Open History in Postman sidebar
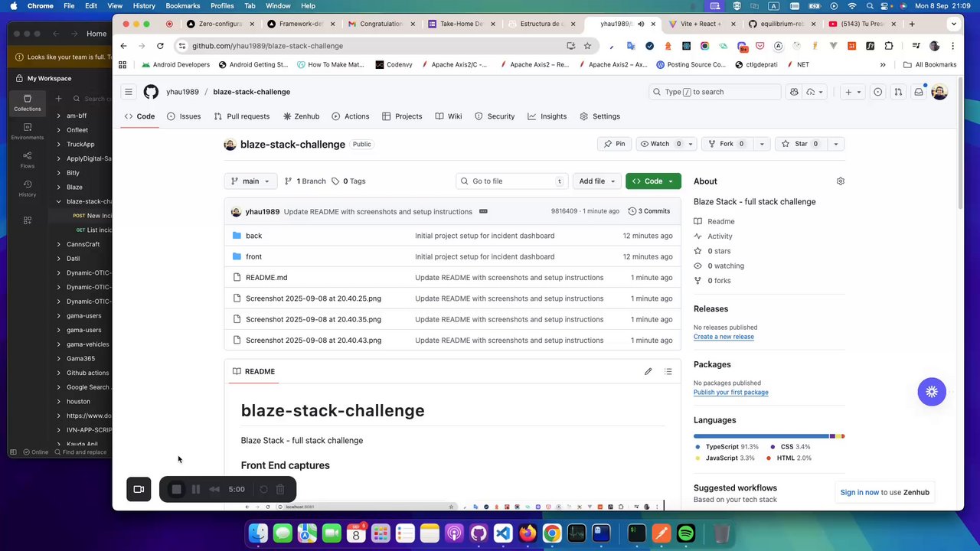 (x=28, y=188)
